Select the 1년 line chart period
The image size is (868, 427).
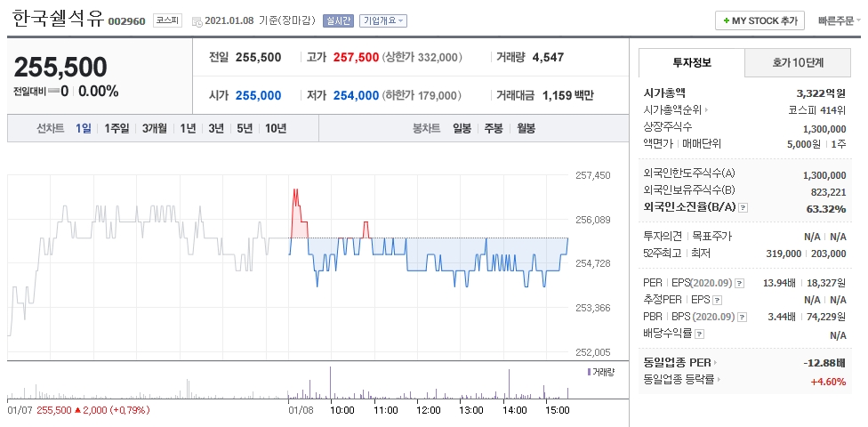pyautogui.click(x=188, y=128)
